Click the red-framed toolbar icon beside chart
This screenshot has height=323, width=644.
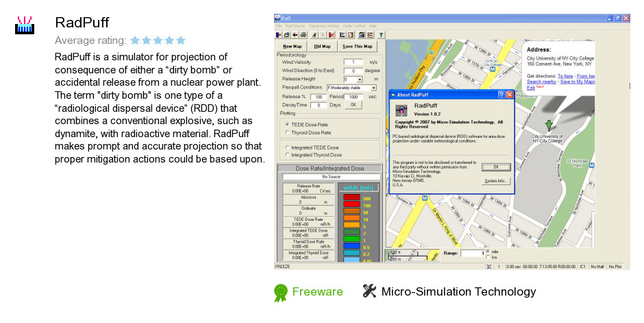350,35
